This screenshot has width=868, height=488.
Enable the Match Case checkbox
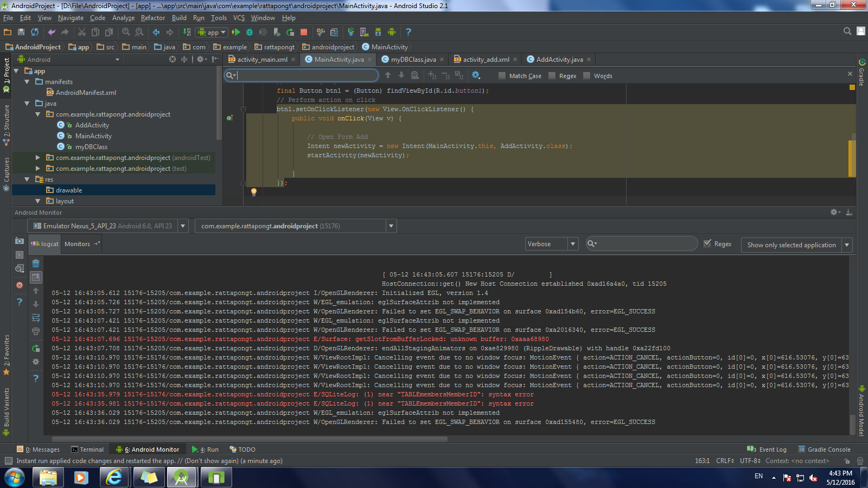click(502, 76)
